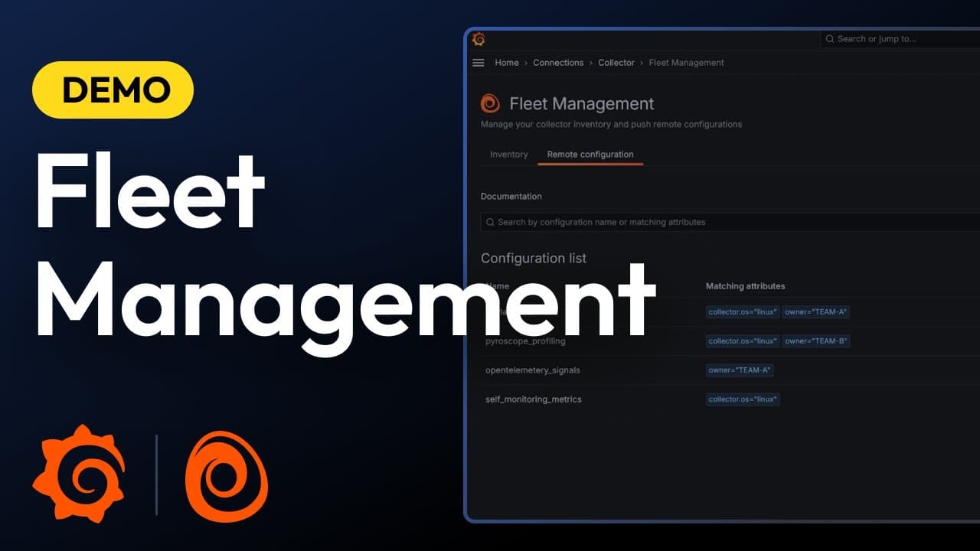Click the magnifier icon in the top search bar
The width and height of the screenshot is (980, 551).
830,39
